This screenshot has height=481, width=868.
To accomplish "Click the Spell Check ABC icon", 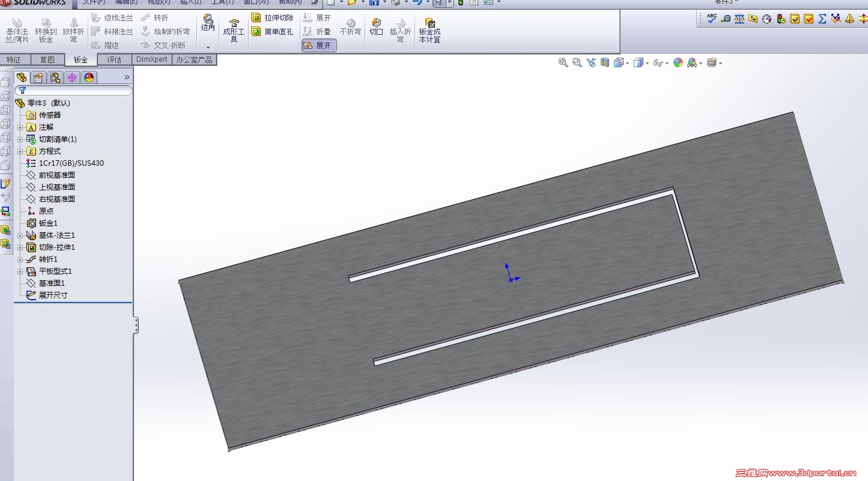I will (x=712, y=19).
